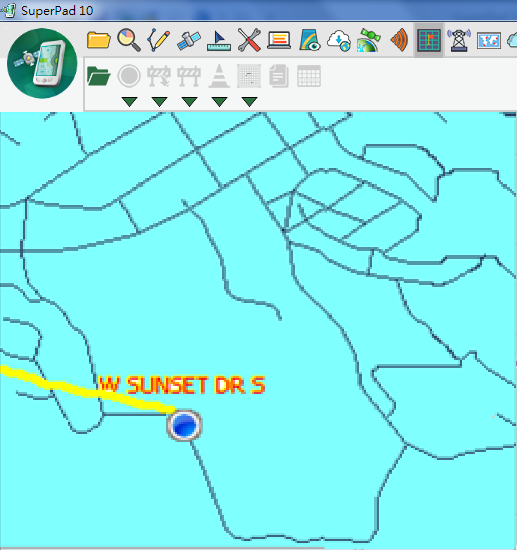Image resolution: width=517 pixels, height=550 pixels.
Task: Select the measure ruler tool
Action: coord(219,41)
